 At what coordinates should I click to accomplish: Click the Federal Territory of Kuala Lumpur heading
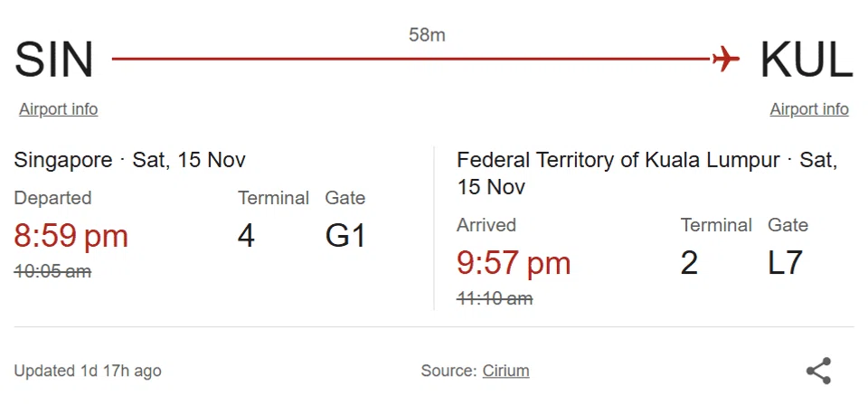point(618,161)
